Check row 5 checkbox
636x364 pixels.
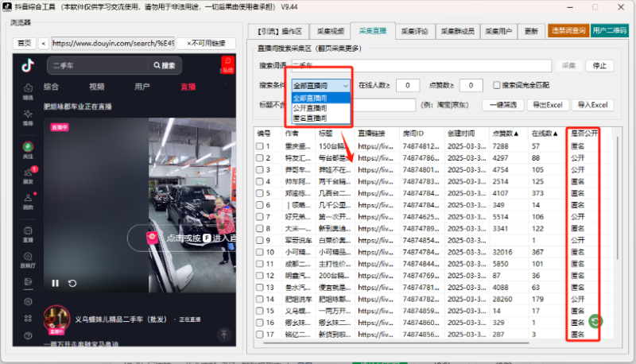[260, 193]
